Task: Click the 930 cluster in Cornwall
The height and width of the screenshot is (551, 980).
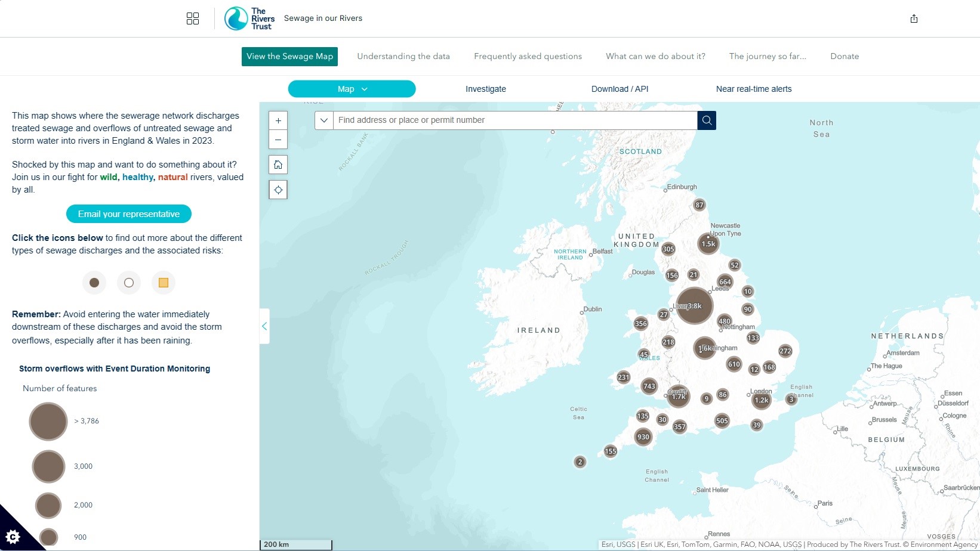Action: click(x=643, y=437)
